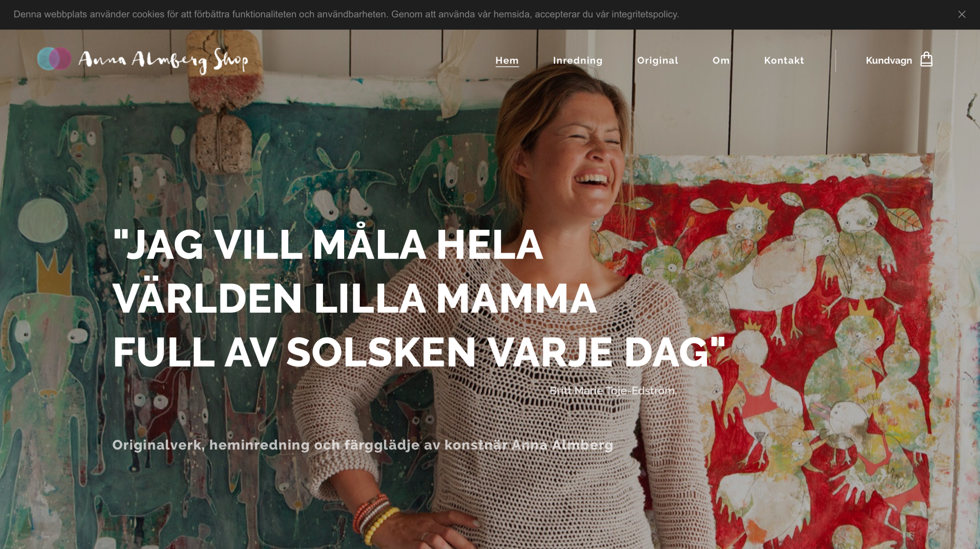Click the overlapping circles logo icon
The image size is (980, 549).
(54, 59)
